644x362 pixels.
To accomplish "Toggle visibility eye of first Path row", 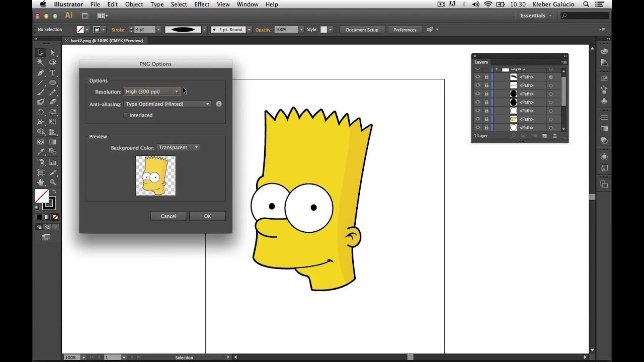I will 477,77.
